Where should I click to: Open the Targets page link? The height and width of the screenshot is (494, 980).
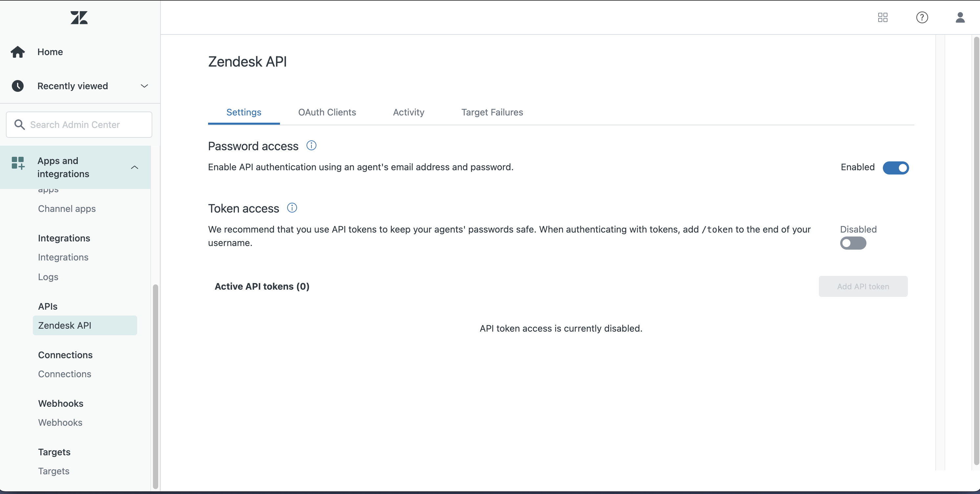click(53, 471)
